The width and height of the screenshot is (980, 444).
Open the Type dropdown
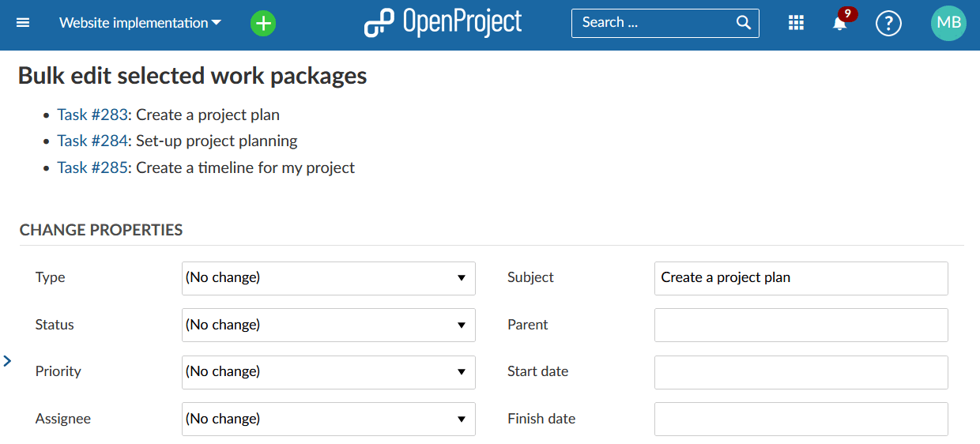click(x=328, y=278)
